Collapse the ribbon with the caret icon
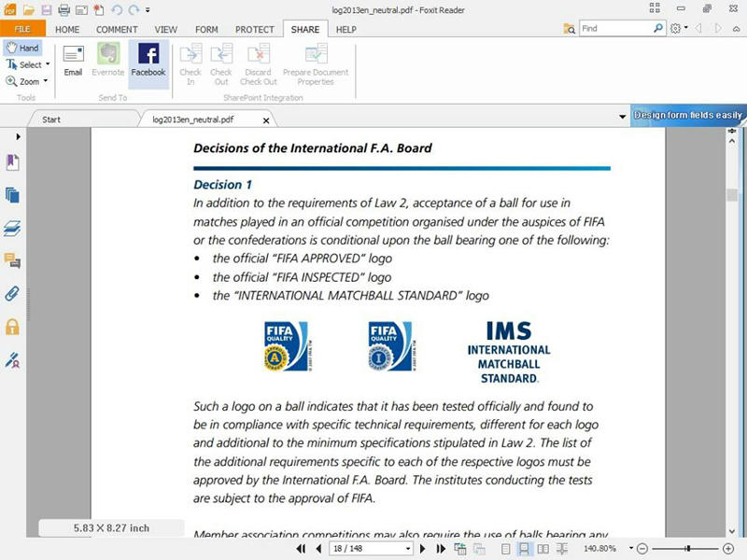 736,29
